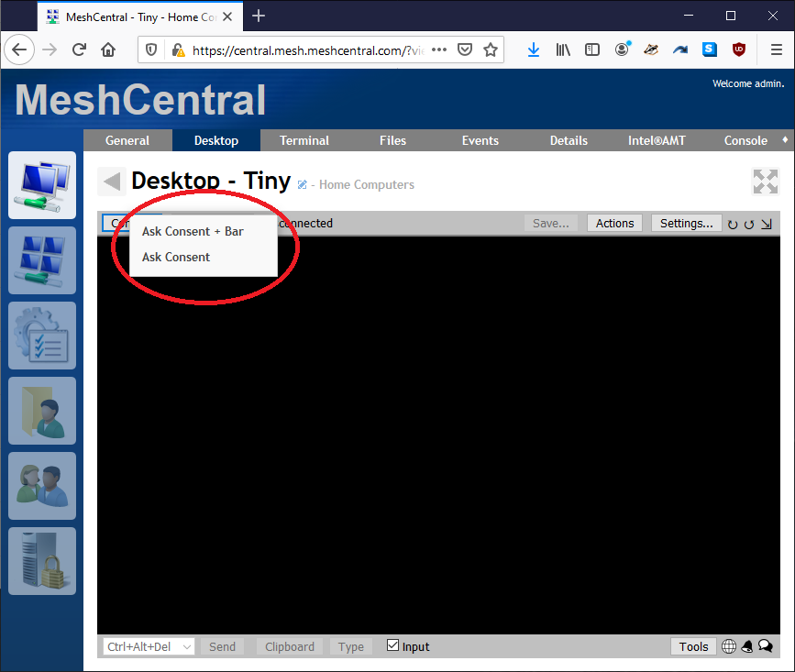
Task: Go back to previous browser page
Action: point(19,50)
